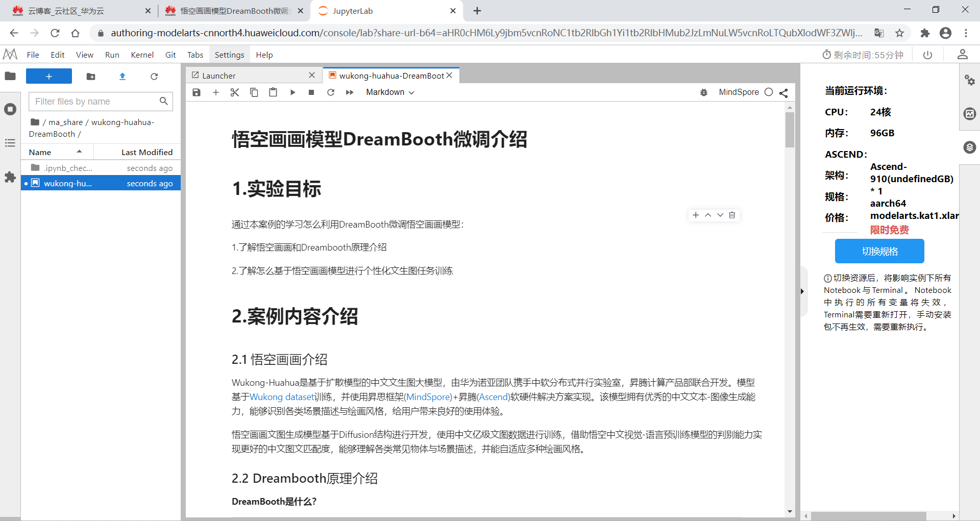Restart the kernel icon

331,92
